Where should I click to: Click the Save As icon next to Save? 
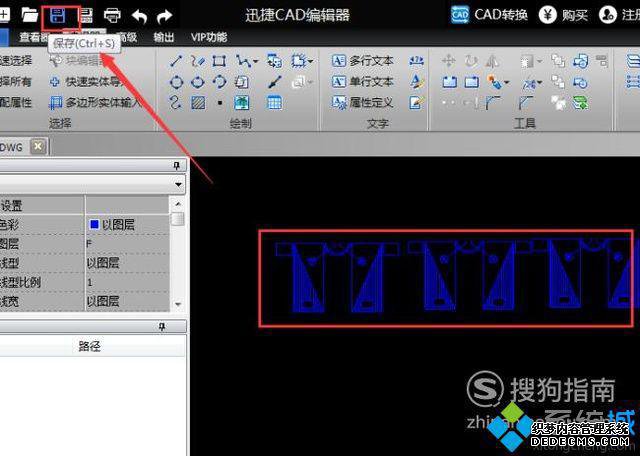86,16
